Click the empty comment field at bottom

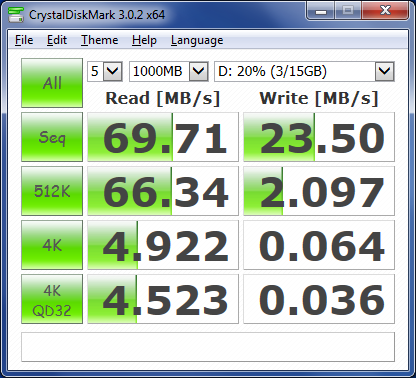208,347
